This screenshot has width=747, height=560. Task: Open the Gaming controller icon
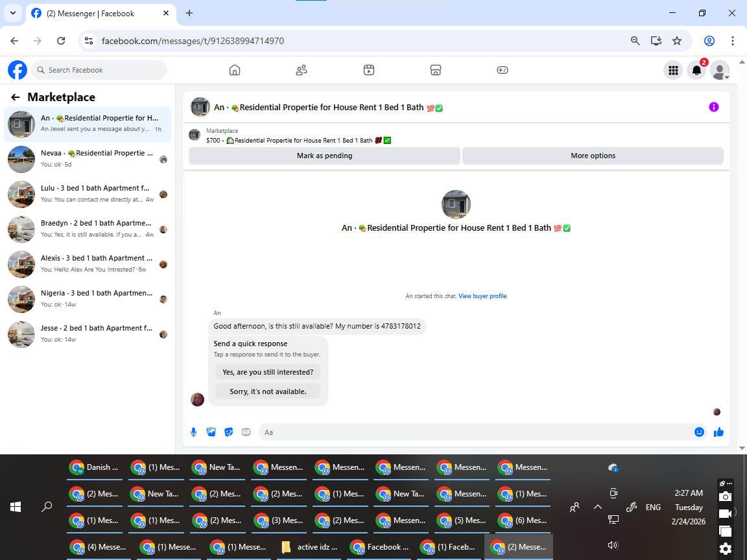tap(502, 70)
